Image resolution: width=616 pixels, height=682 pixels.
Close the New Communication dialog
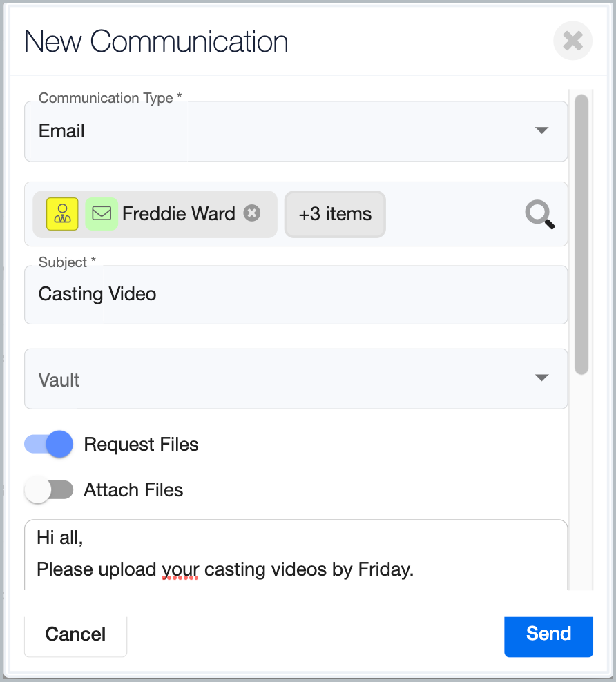[x=572, y=41]
